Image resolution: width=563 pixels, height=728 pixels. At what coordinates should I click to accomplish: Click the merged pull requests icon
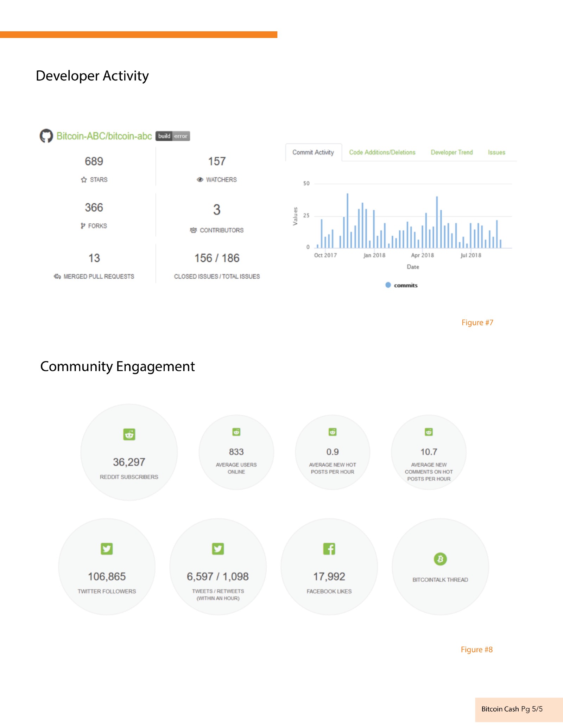57,276
